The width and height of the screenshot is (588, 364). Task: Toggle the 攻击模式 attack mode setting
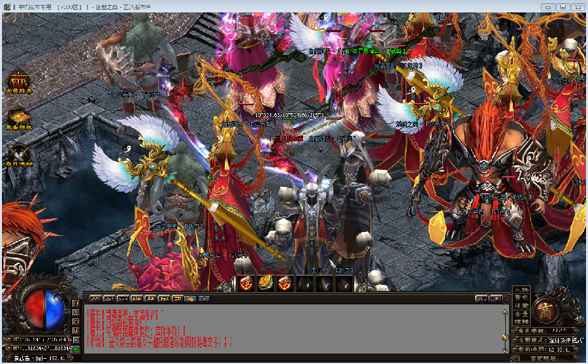click(x=549, y=340)
